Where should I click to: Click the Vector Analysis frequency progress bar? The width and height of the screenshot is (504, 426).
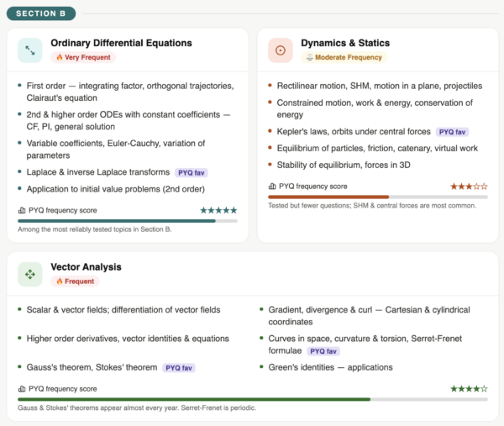253,399
